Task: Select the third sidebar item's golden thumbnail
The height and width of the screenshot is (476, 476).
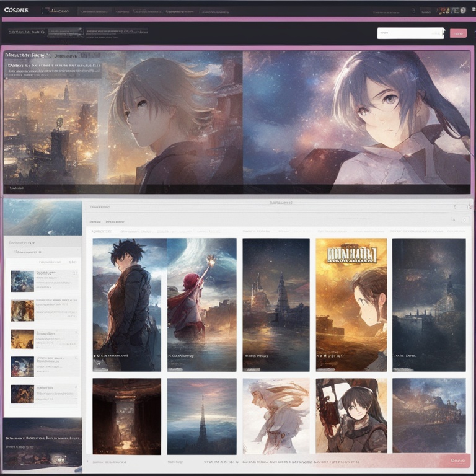Action: (22, 339)
